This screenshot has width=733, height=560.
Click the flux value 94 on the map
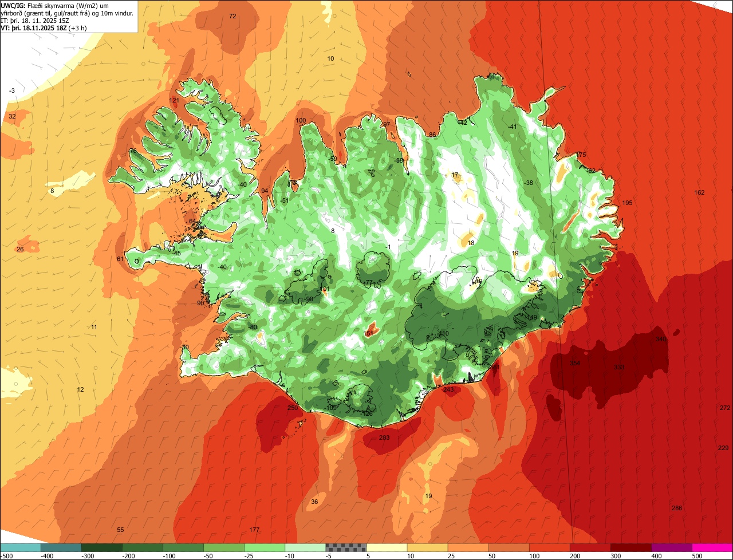coord(265,191)
